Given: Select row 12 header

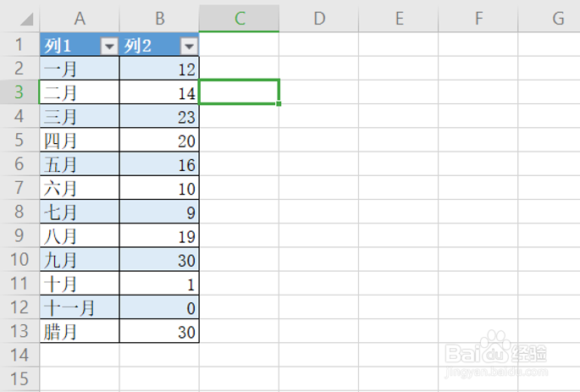Looking at the screenshot, I should tap(19, 307).
